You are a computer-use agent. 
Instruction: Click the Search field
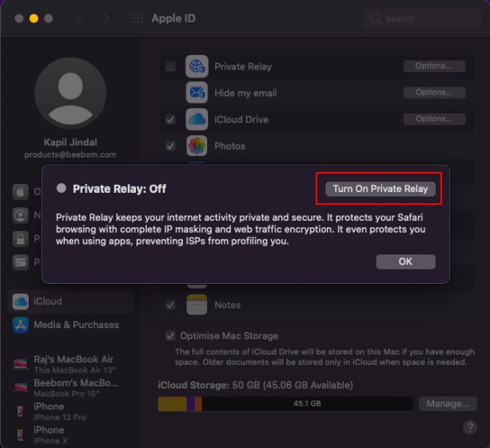click(x=422, y=18)
